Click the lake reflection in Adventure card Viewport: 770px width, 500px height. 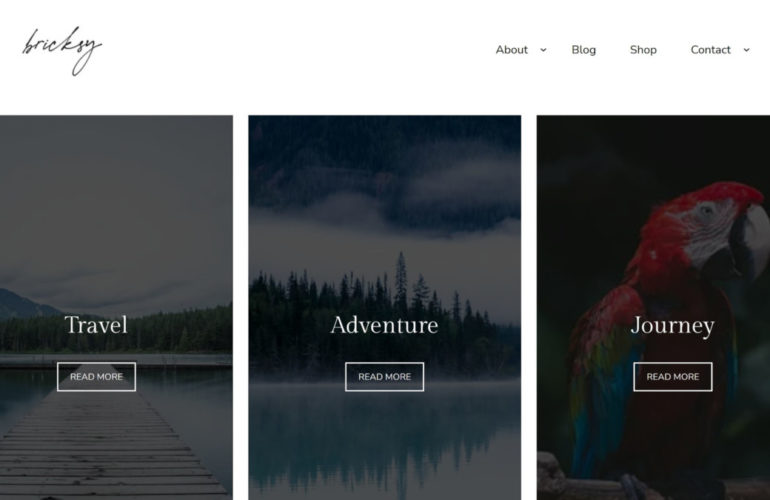click(x=385, y=442)
